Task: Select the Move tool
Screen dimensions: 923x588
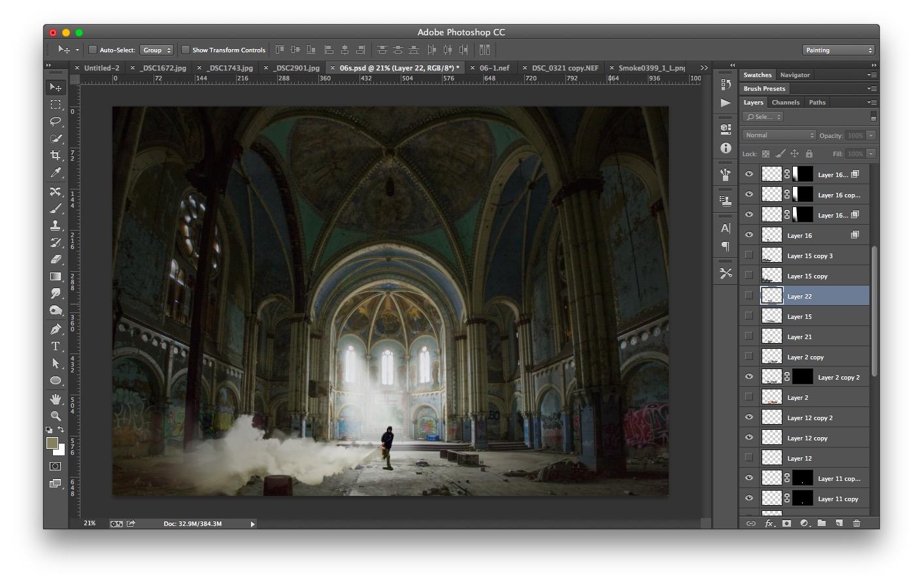Action: pyautogui.click(x=56, y=87)
